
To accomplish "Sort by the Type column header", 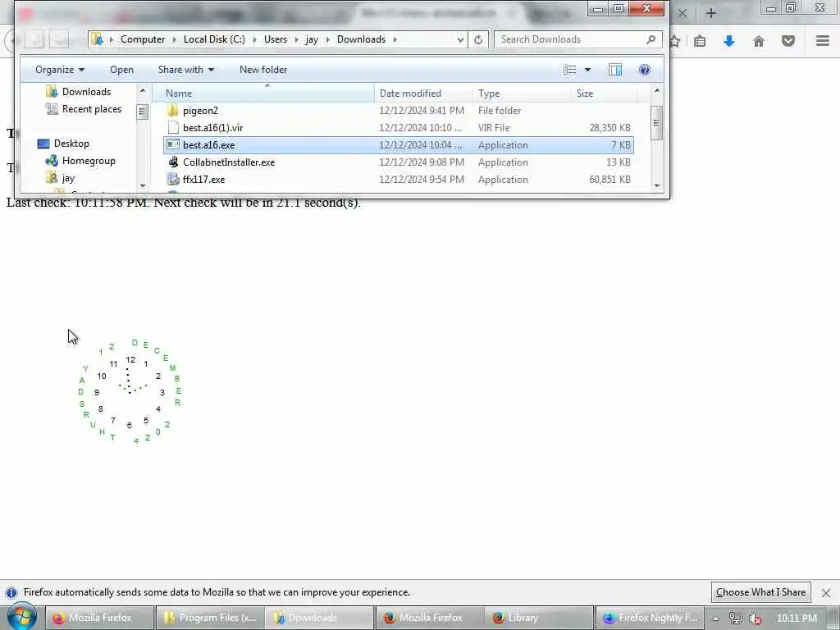I will pos(523,94).
